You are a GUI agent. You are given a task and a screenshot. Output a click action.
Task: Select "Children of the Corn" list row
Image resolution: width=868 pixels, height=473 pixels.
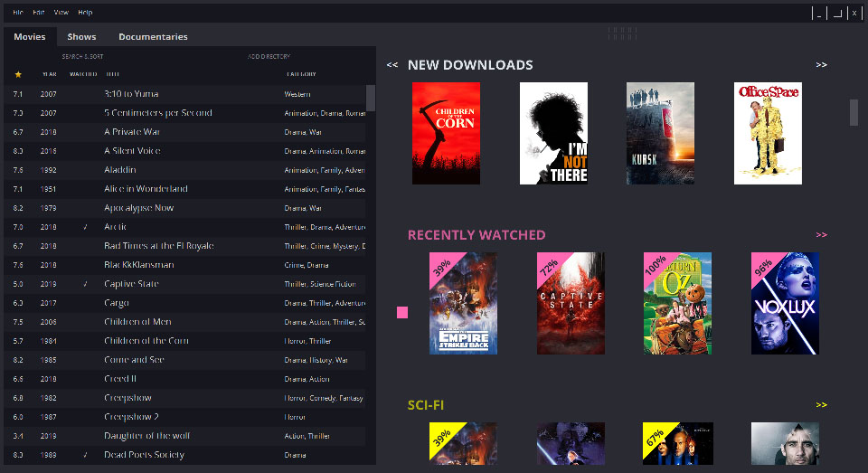(184, 341)
